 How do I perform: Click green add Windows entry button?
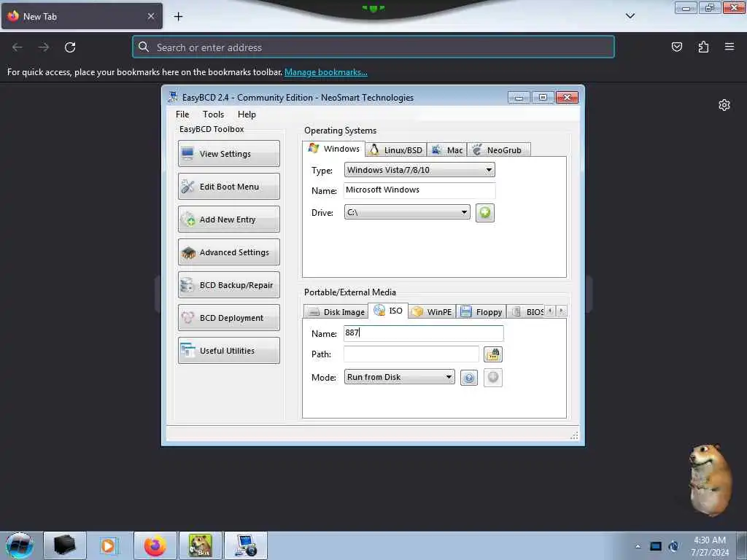coord(484,212)
